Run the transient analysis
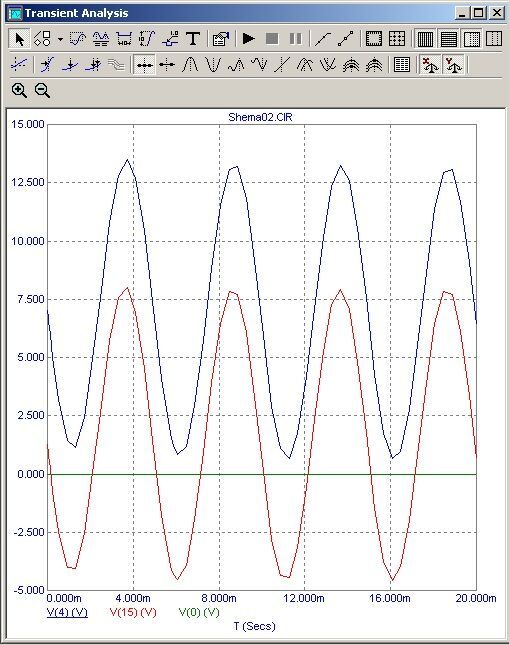This screenshot has width=509, height=645. point(249,39)
